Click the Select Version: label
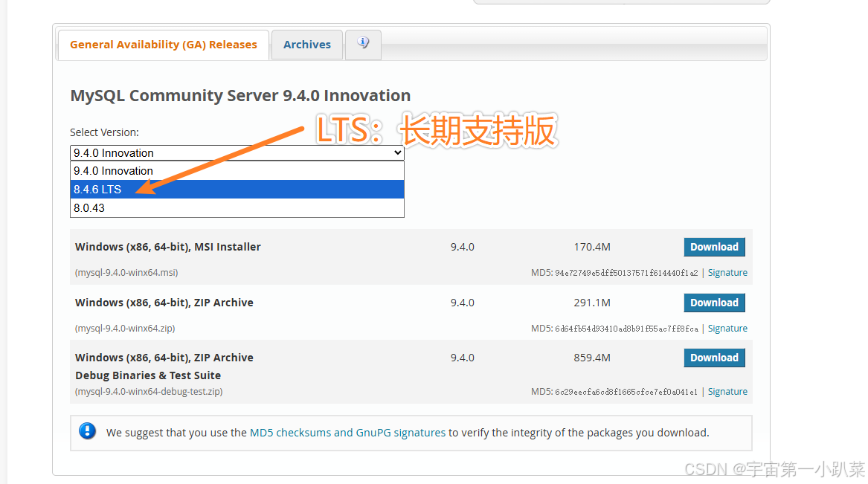Image resolution: width=868 pixels, height=484 pixels. [x=104, y=132]
